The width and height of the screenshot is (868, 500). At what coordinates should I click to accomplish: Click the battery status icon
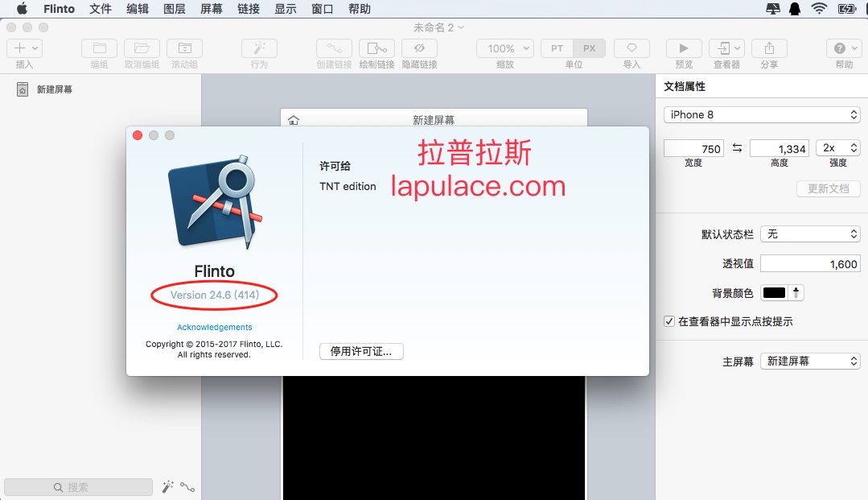pos(847,9)
